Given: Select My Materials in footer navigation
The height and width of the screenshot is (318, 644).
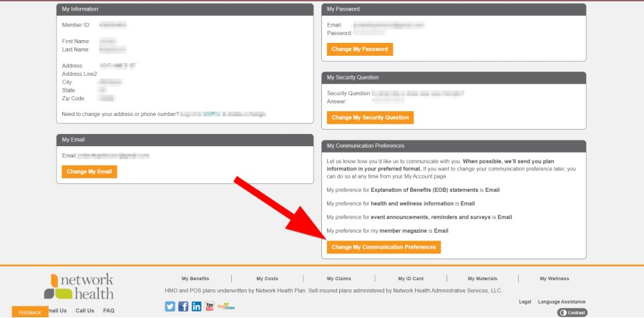Looking at the screenshot, I should click(482, 279).
